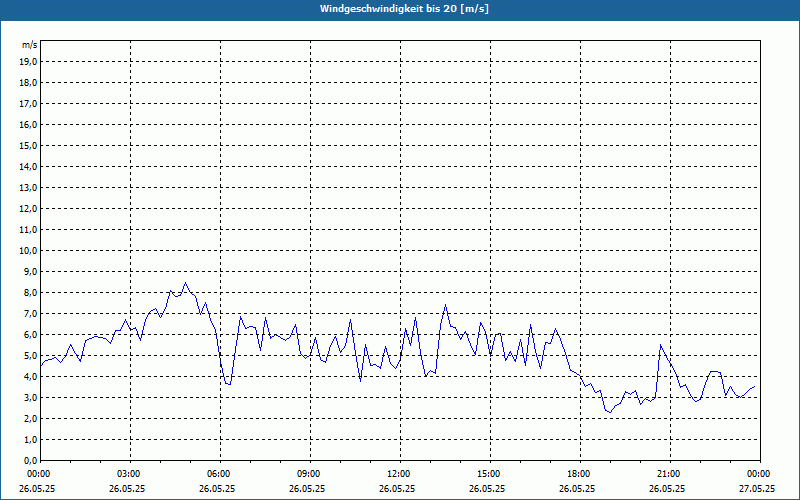Viewport: 800px width, 500px height.
Task: Select the "26.05.25" date under 12:00
Action: [397, 488]
